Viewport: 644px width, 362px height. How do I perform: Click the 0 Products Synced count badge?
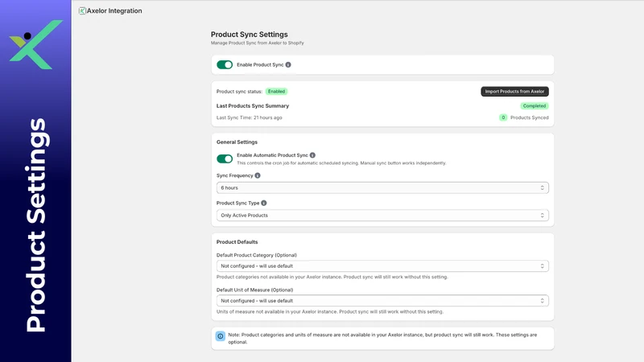point(503,117)
